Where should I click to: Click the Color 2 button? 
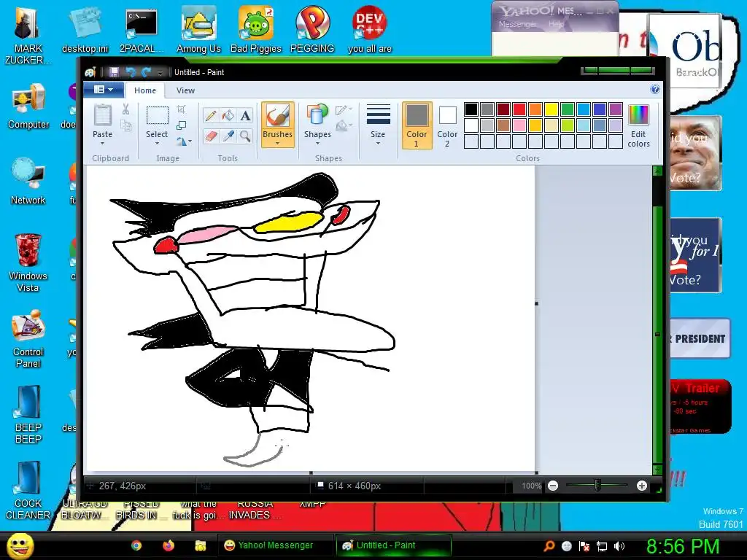click(447, 125)
